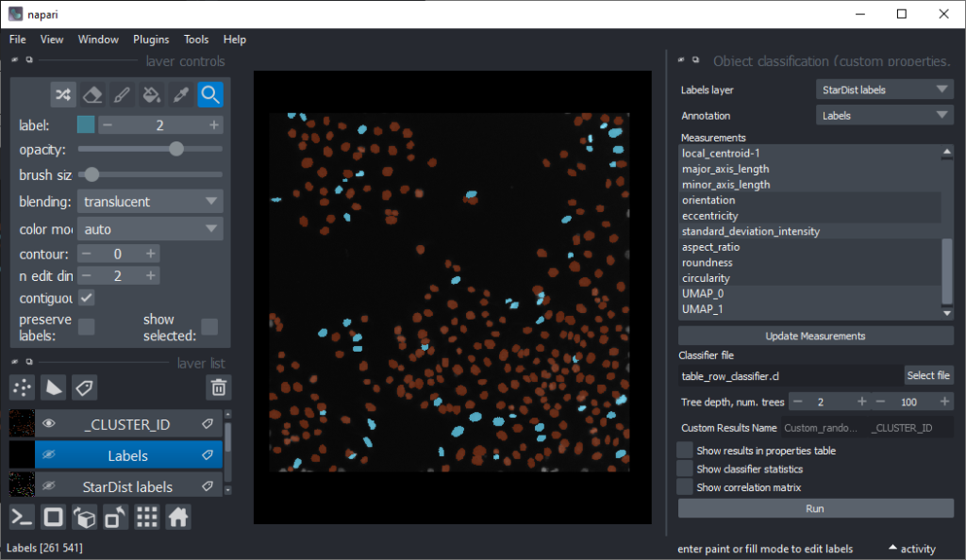Activate the label eraser tool
This screenshot has width=966, height=560.
click(x=92, y=94)
